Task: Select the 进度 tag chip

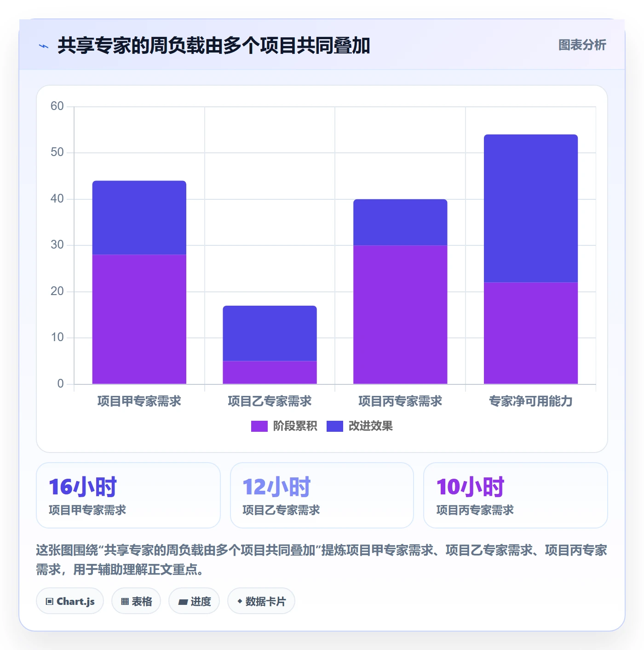Action: tap(194, 601)
